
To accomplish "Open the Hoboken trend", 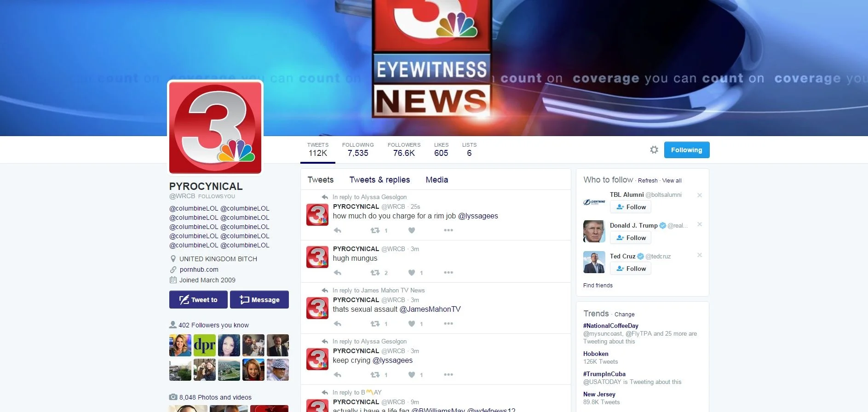I will point(596,354).
